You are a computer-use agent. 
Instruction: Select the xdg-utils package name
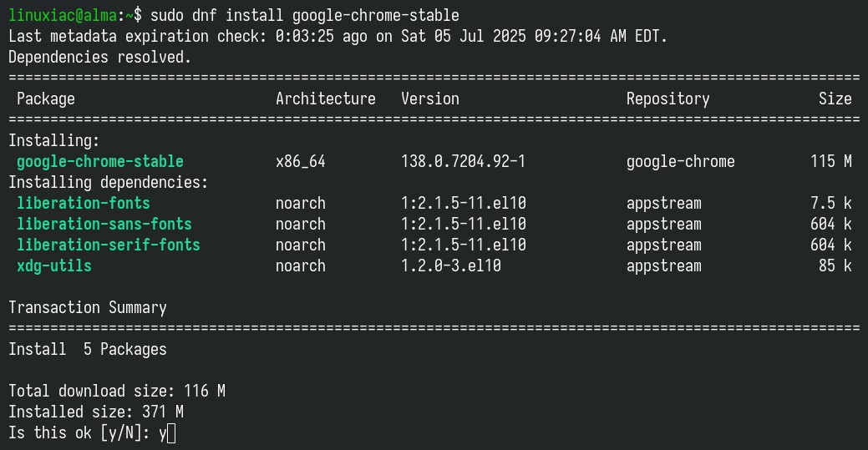click(54, 265)
